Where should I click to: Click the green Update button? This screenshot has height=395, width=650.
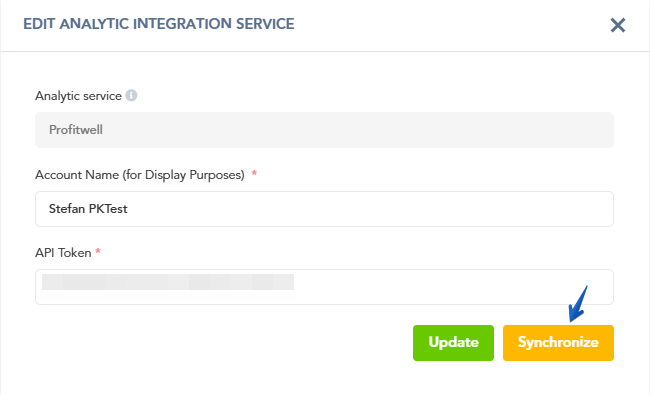(453, 343)
